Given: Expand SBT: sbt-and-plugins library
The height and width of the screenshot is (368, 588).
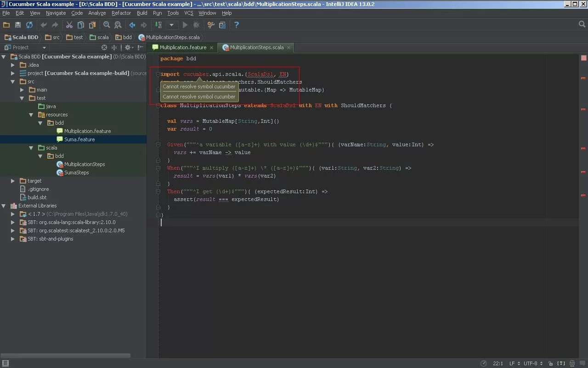Looking at the screenshot, I should pyautogui.click(x=13, y=239).
